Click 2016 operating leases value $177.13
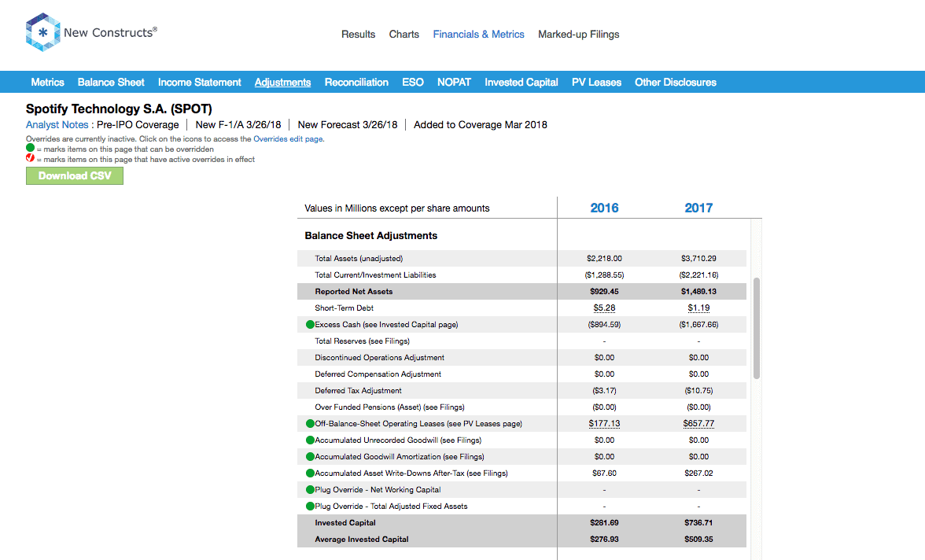This screenshot has width=925, height=560. click(x=604, y=424)
